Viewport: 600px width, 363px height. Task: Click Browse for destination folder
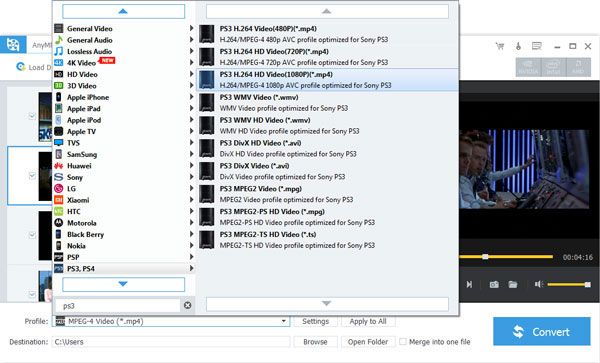pos(315,342)
